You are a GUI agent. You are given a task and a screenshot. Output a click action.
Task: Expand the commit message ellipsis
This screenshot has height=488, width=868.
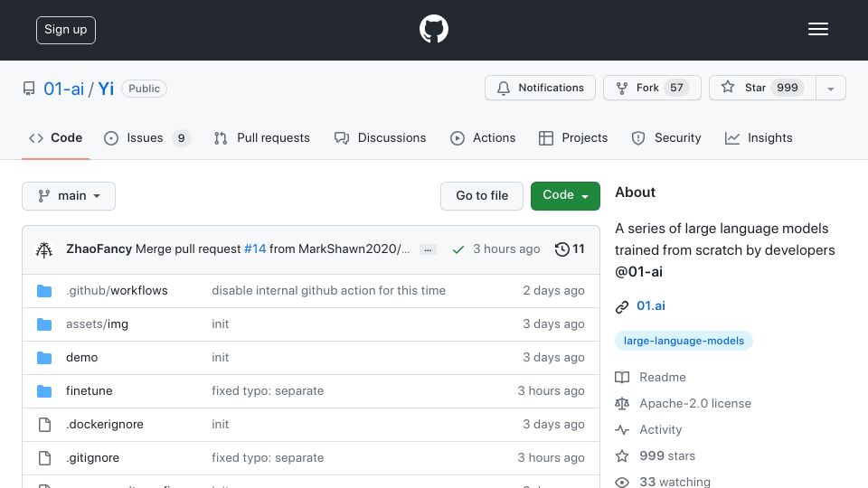click(428, 249)
